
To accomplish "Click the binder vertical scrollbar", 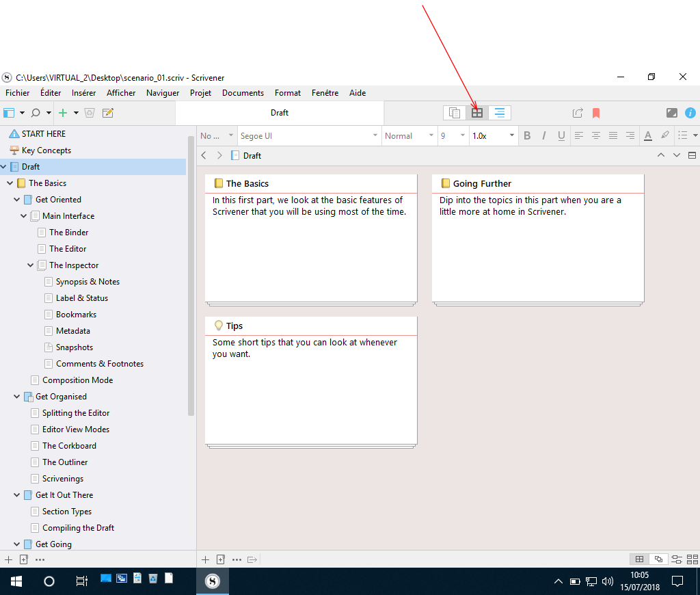I will (x=191, y=276).
